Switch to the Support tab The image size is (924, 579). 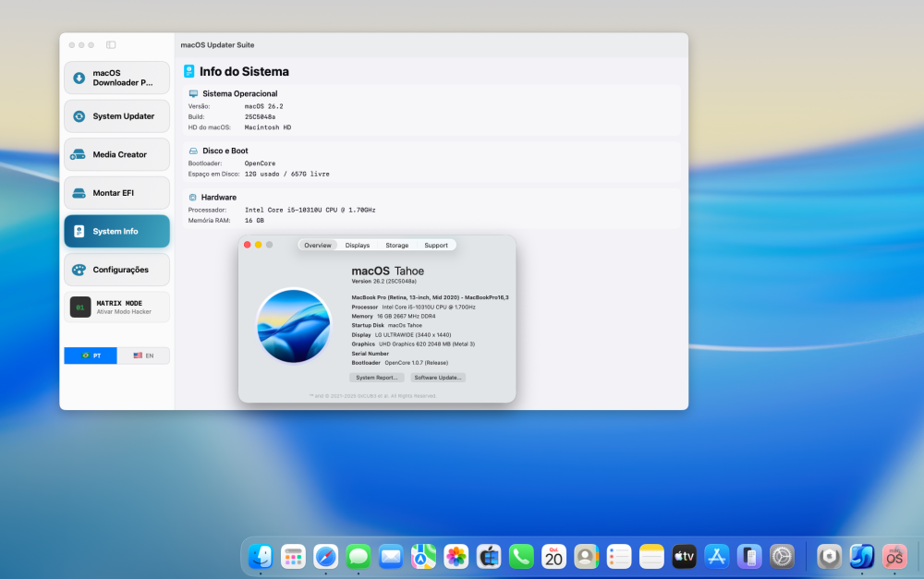pyautogui.click(x=436, y=245)
